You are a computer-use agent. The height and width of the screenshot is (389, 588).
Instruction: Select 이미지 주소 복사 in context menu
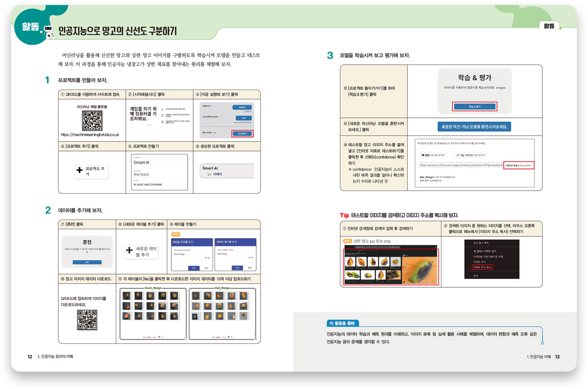tap(482, 267)
